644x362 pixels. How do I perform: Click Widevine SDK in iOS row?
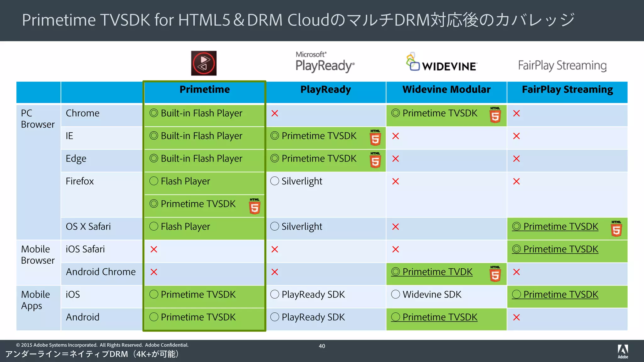432,294
